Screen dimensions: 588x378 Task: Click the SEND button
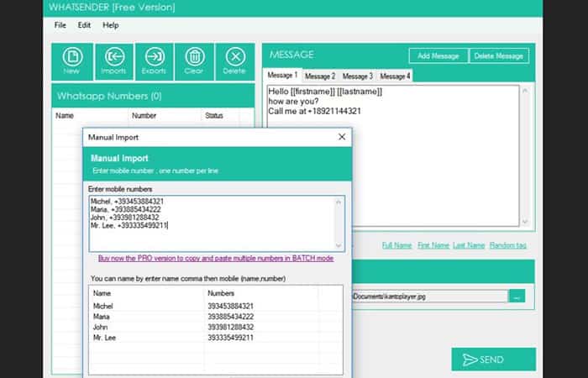pos(494,360)
